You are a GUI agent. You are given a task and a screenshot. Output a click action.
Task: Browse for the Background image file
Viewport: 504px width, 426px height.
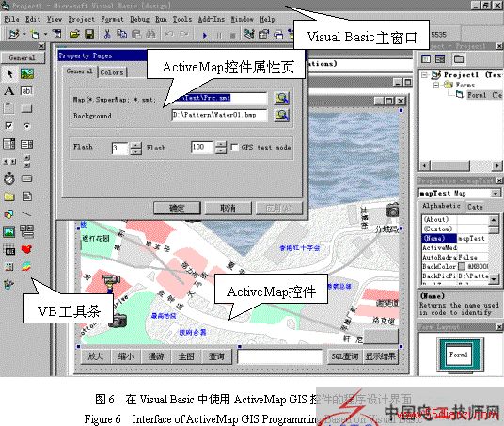click(281, 115)
